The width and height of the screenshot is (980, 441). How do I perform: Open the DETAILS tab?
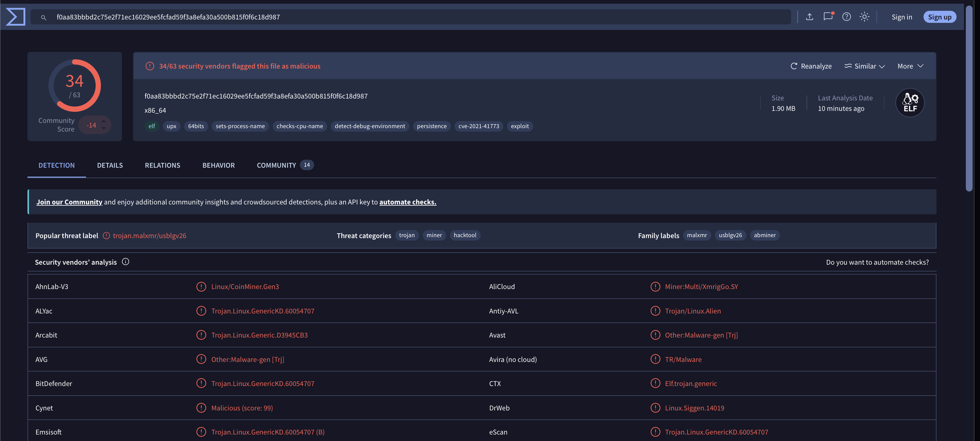(110, 165)
